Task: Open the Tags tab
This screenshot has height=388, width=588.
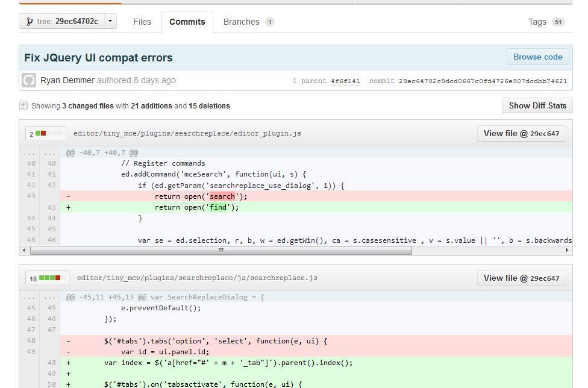Action: tap(546, 22)
